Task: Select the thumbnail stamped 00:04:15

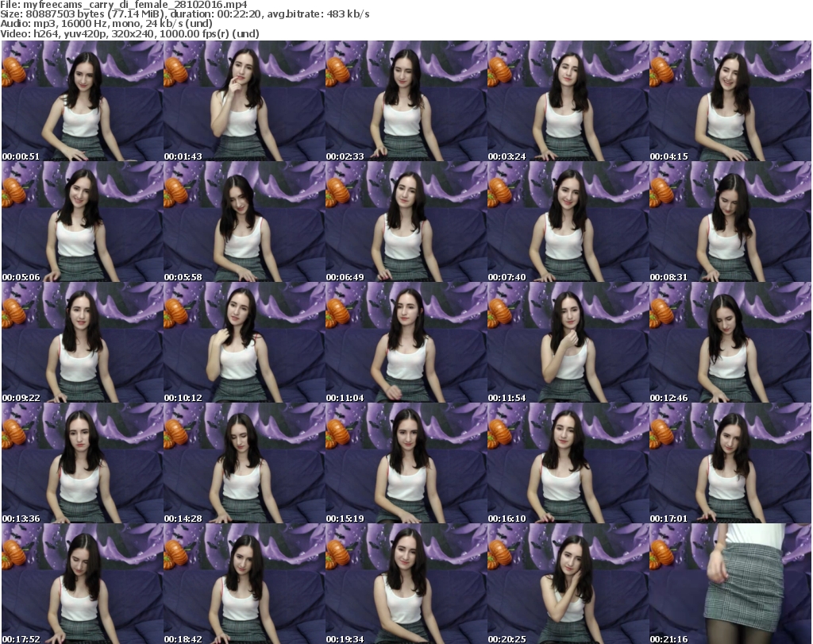Action: [x=730, y=101]
